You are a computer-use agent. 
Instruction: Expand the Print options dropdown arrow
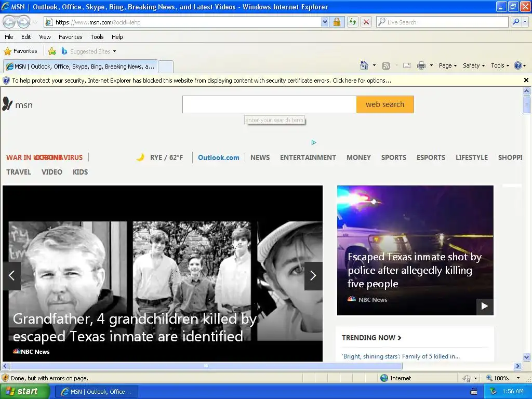431,65
